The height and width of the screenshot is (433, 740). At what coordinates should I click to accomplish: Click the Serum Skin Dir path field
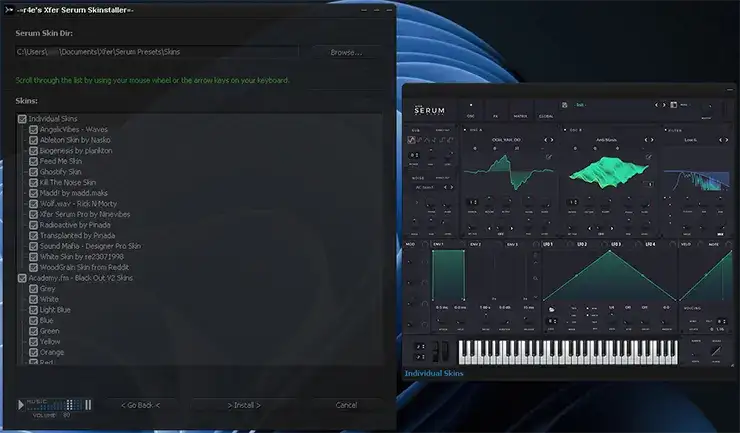(x=157, y=52)
